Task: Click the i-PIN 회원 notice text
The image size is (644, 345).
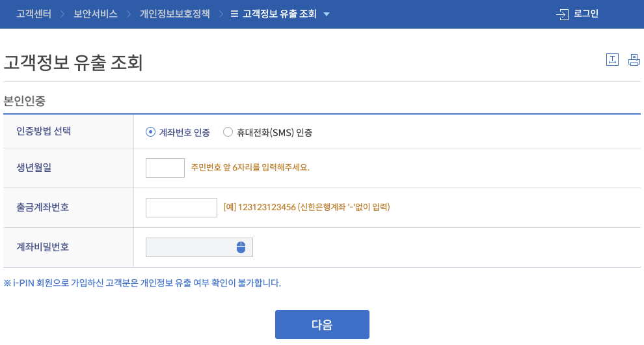Action: [142, 283]
